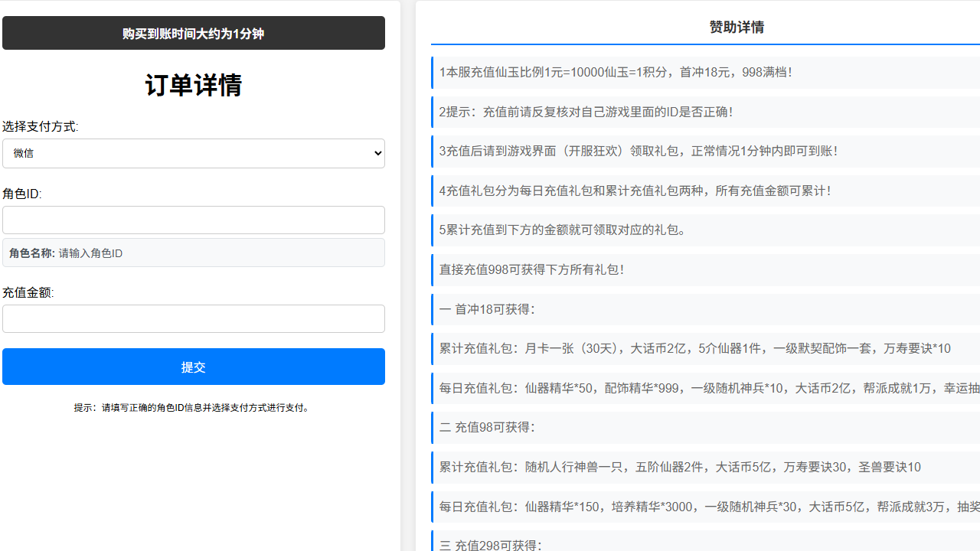Click the 赞助详情 header title
The image size is (980, 551).
[737, 27]
